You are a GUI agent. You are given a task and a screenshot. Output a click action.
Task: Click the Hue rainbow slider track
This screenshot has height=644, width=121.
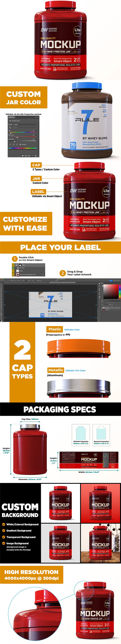(x=23, y=132)
